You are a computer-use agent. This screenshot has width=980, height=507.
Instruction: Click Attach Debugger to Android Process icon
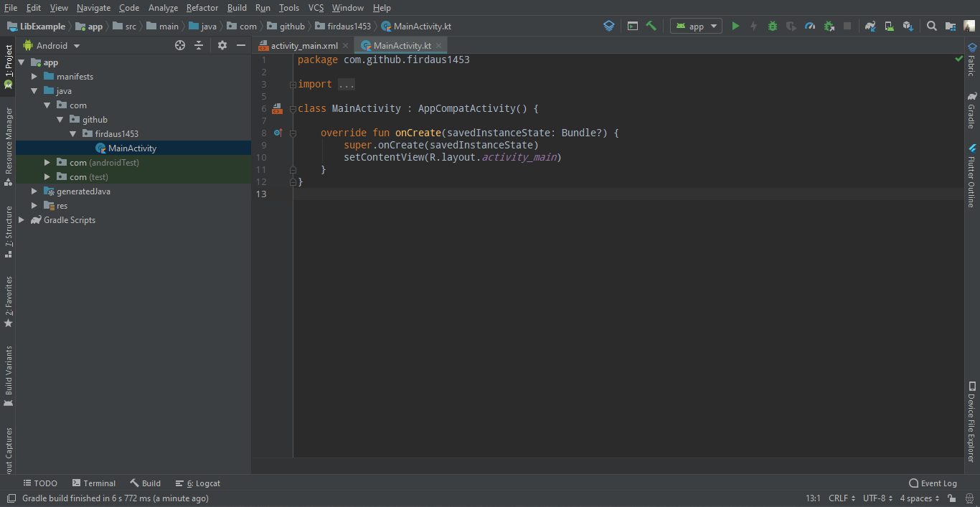pos(829,26)
